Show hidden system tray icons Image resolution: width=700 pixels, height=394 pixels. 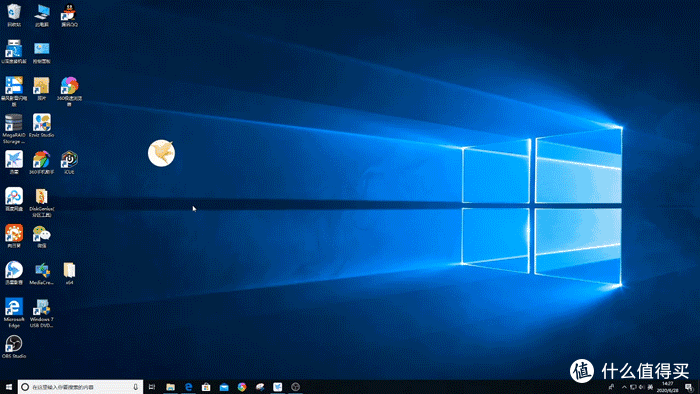624,387
